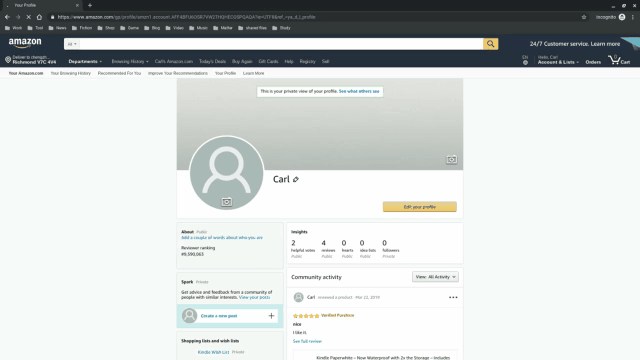Open the three-dot menu on Carl's review
This screenshot has width=640, height=360.
(x=453, y=298)
